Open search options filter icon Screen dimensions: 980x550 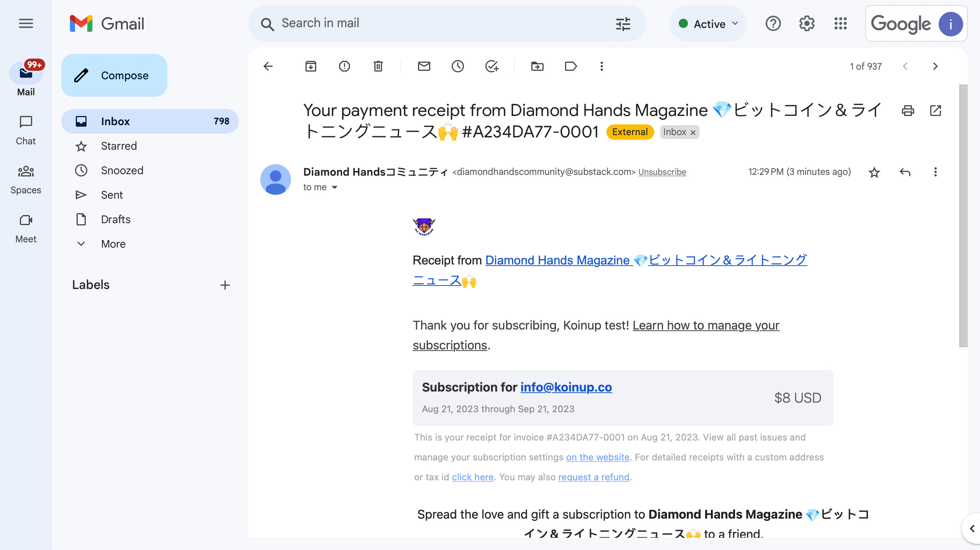tap(623, 24)
